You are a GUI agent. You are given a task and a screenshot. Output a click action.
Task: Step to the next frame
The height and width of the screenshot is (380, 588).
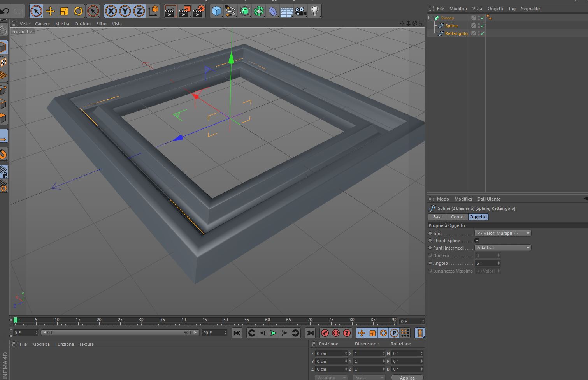284,333
